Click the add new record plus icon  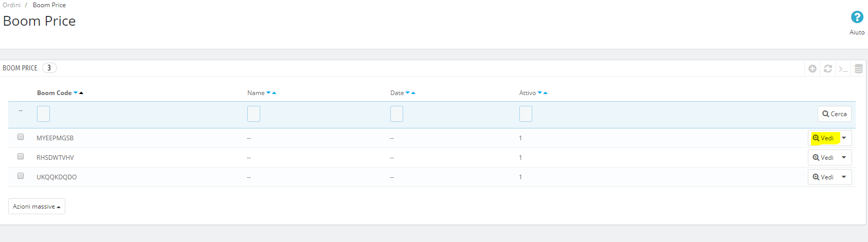click(812, 68)
